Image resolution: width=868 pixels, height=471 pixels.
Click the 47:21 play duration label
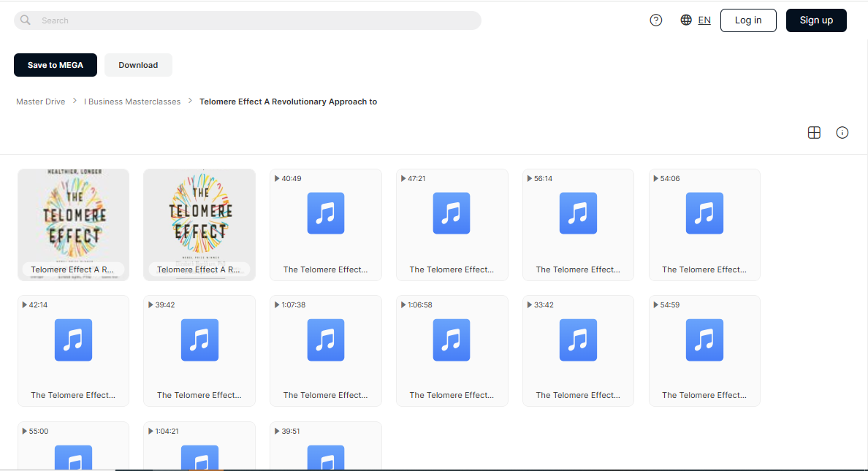[414, 179]
